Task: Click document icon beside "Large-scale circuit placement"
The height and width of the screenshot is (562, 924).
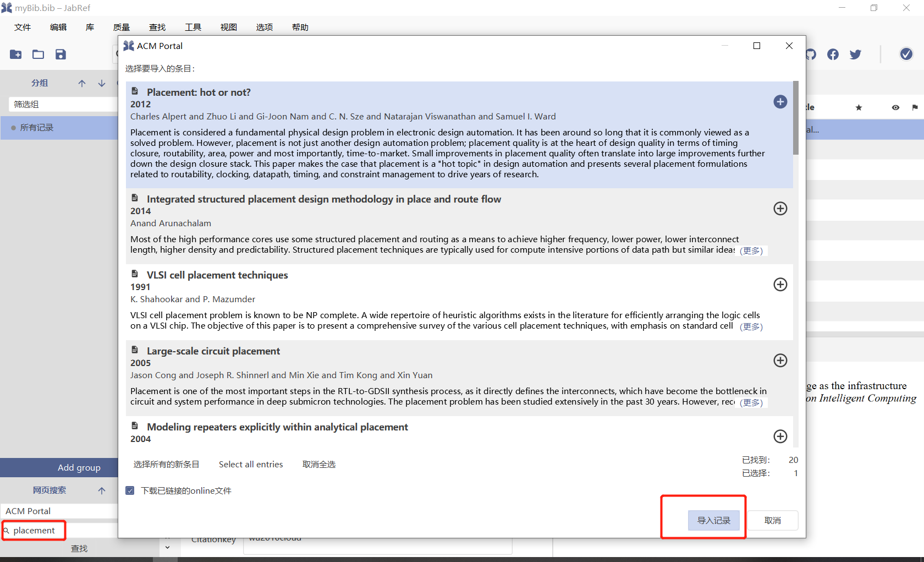Action: click(x=135, y=350)
